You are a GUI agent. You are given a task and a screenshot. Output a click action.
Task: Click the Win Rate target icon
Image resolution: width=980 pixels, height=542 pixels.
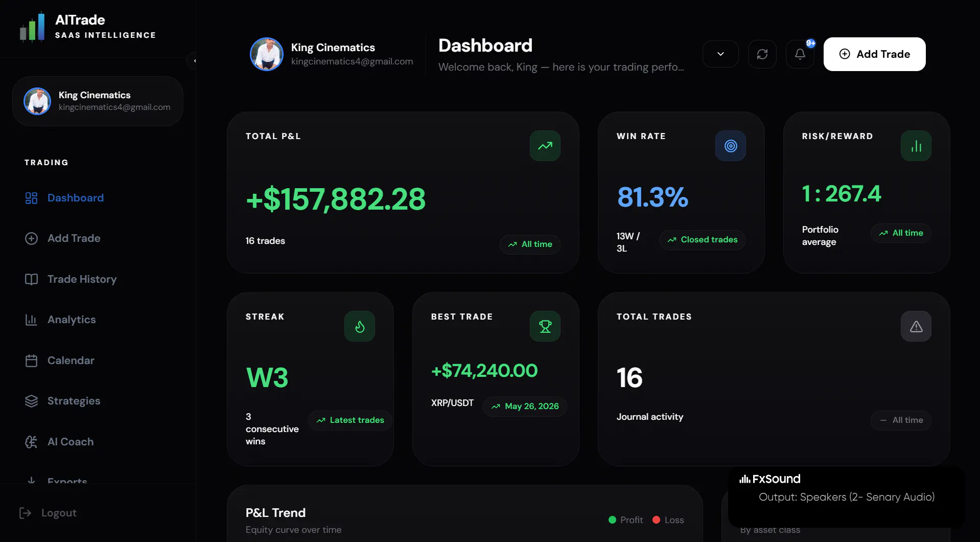[731, 146]
